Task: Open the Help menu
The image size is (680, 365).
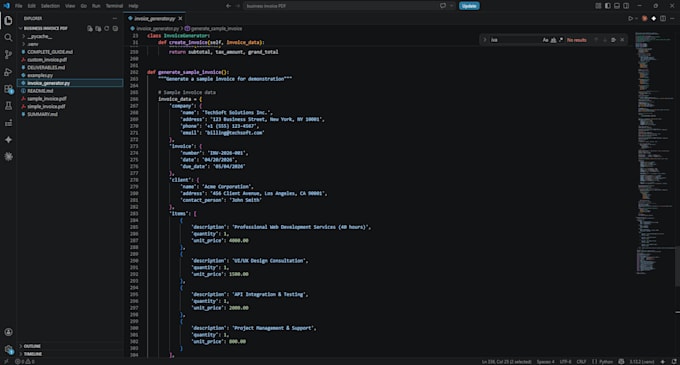Action: 133,6
